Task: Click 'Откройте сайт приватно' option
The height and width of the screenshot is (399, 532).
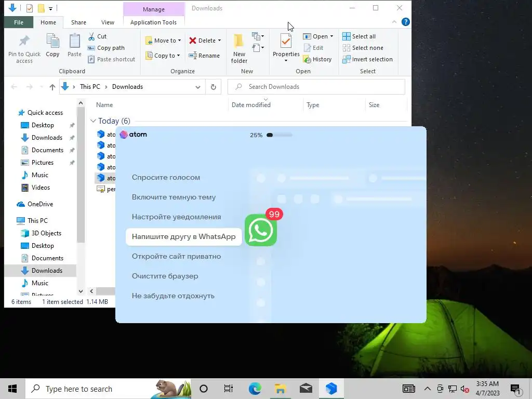Action: coord(177,256)
